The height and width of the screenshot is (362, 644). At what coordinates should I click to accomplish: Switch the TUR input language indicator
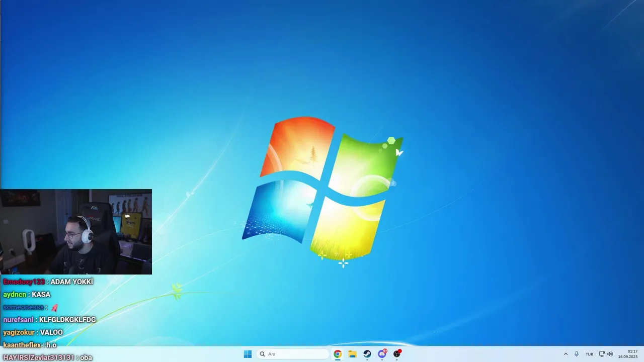(x=589, y=354)
